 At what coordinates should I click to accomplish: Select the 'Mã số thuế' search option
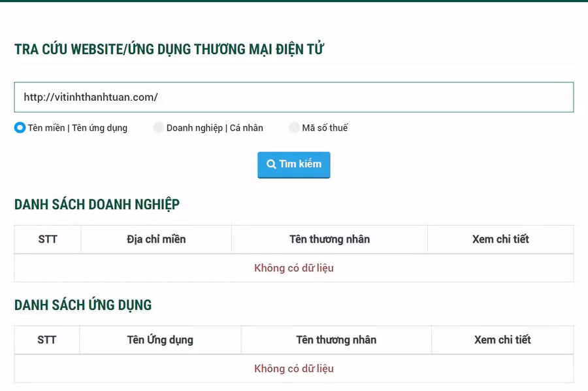(x=294, y=127)
